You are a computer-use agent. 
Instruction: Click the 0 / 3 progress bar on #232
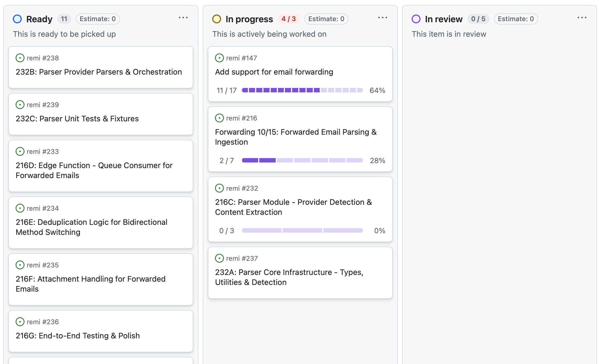coord(302,230)
